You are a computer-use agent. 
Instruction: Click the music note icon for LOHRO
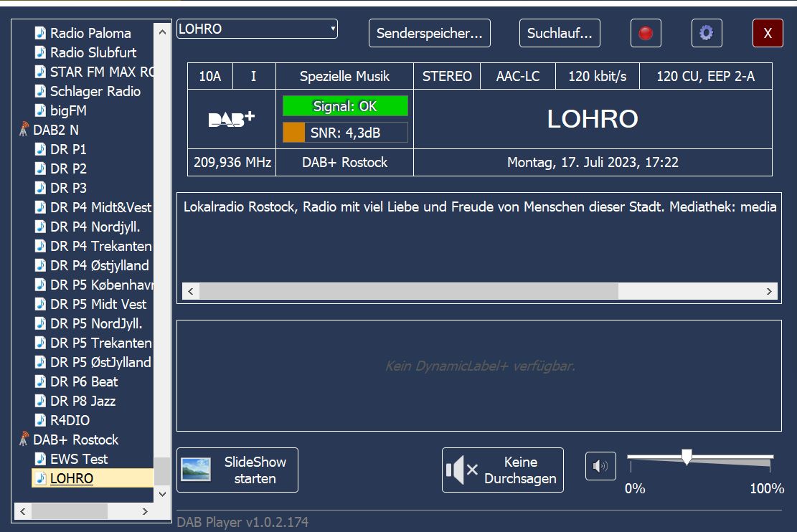pos(40,478)
